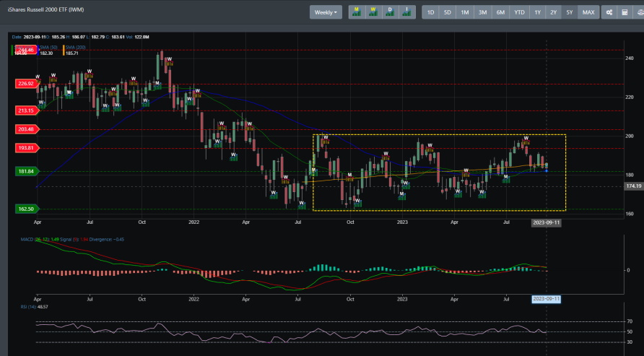The image size is (644, 356).
Task: Open the calculator tool icon
Action: point(625,12)
